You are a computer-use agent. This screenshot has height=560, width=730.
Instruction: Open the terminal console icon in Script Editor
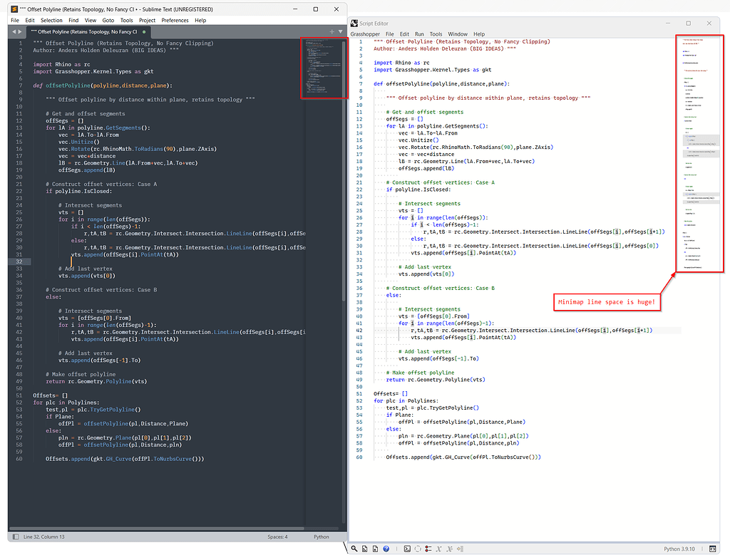(407, 549)
